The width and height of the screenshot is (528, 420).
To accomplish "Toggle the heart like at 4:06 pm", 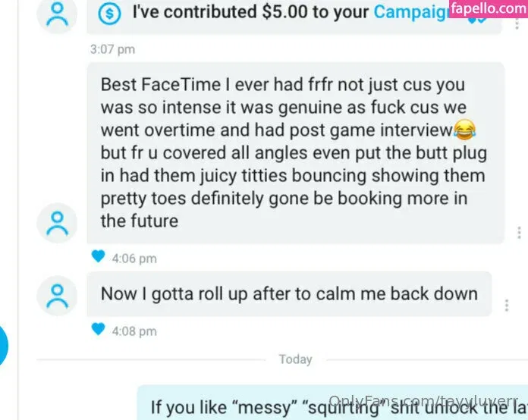I will point(98,256).
